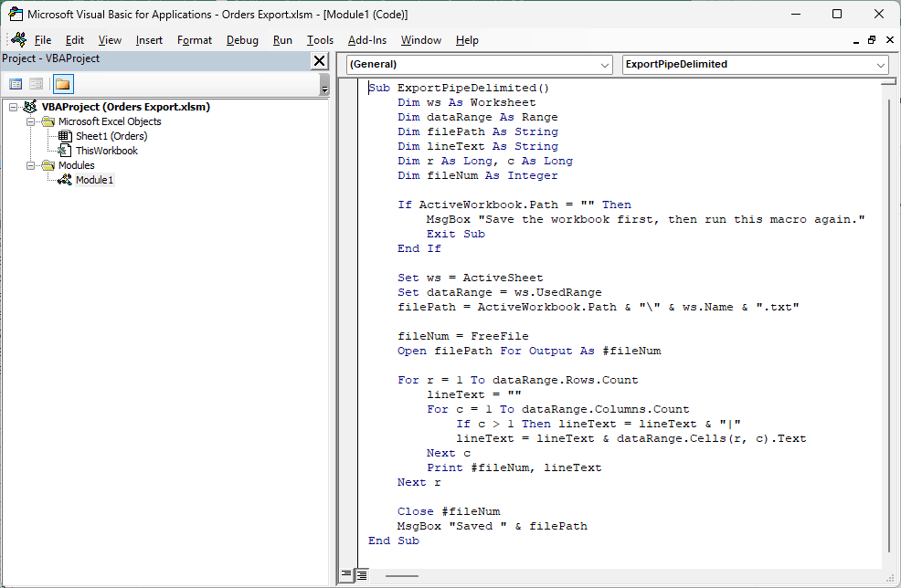Select Module1 in project tree
Image resolution: width=901 pixels, height=588 pixels.
click(95, 180)
